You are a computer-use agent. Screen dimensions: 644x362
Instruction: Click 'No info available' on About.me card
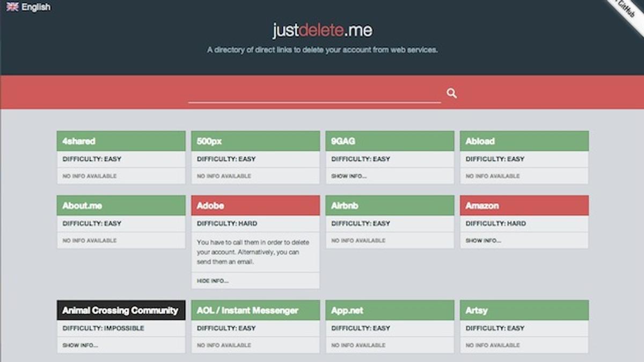tap(90, 240)
